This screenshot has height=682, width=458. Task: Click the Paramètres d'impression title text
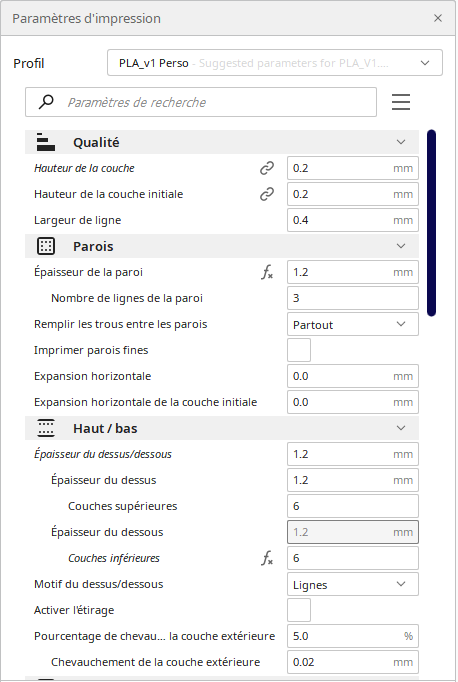point(87,18)
